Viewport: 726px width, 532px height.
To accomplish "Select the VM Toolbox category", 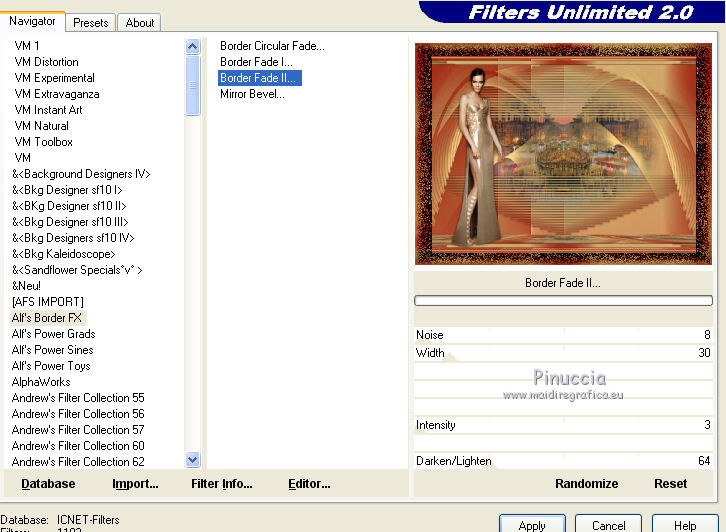I will pos(44,142).
